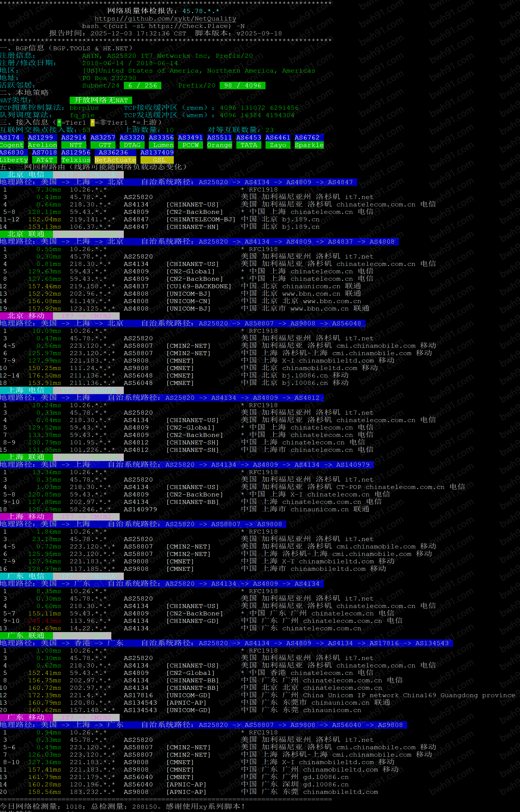Click the magenta '广东 移动' section header
The image size is (520, 812).
26,717
